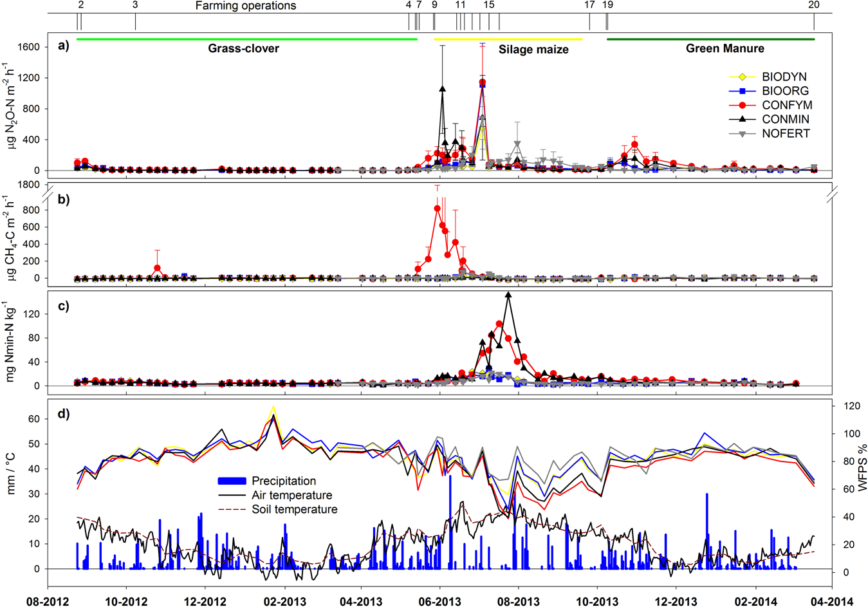
Task: Click the Silage maize crop label
Action: coord(533,50)
